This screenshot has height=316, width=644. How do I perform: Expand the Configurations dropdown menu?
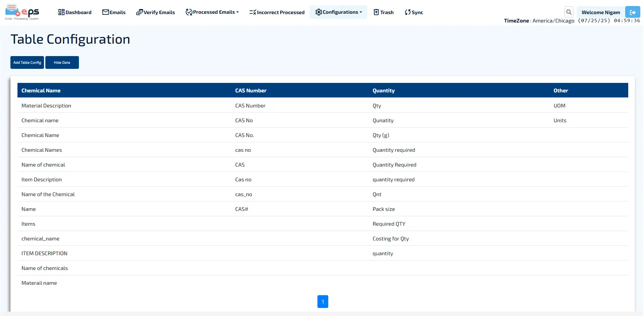click(339, 12)
